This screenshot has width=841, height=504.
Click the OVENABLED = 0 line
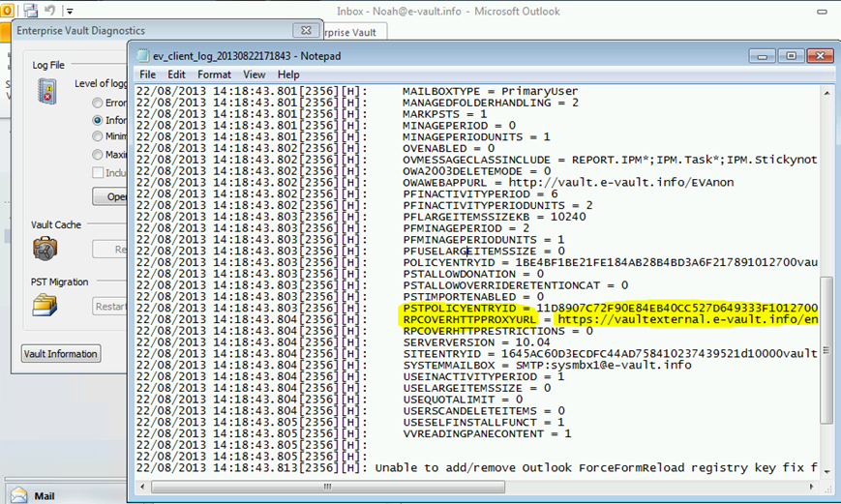[x=449, y=149]
